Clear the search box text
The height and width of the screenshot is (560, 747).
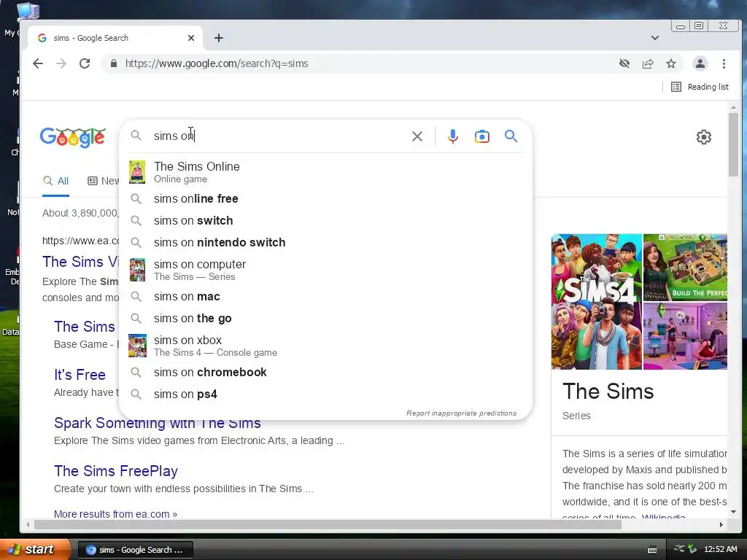[x=417, y=136]
